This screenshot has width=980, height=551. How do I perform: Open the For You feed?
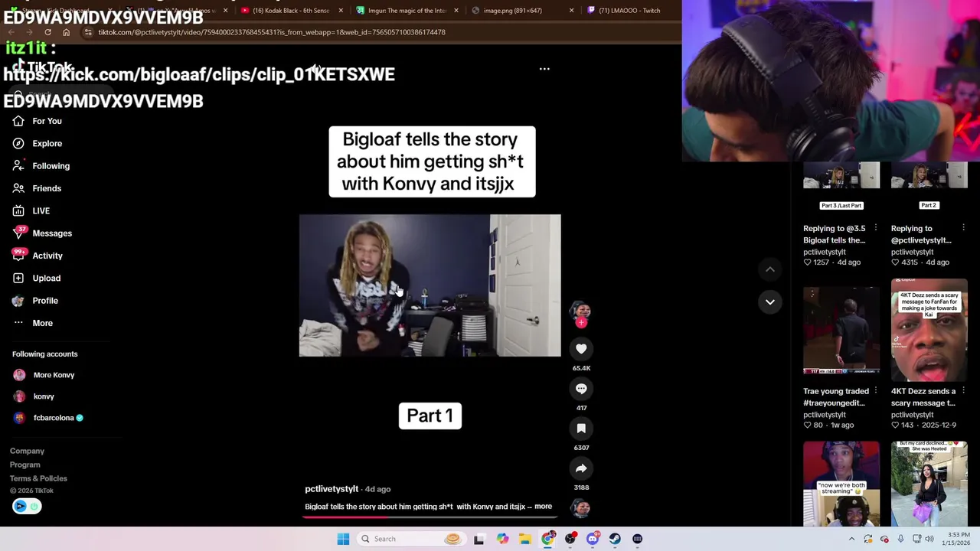coord(37,121)
